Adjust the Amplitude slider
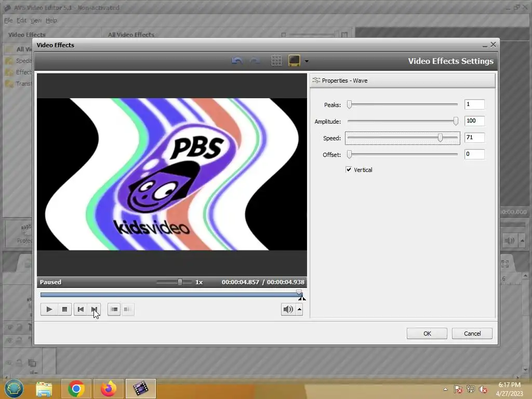 (x=403, y=121)
